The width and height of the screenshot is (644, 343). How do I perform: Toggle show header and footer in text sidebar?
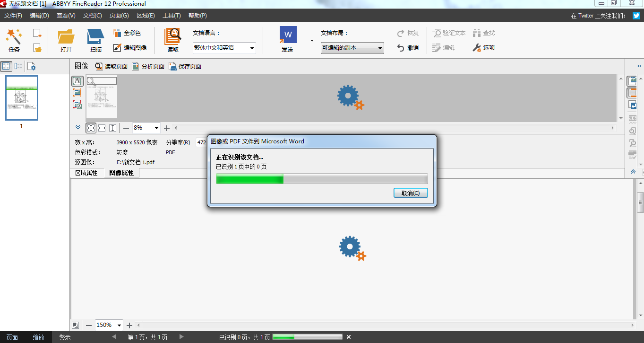pyautogui.click(x=632, y=93)
